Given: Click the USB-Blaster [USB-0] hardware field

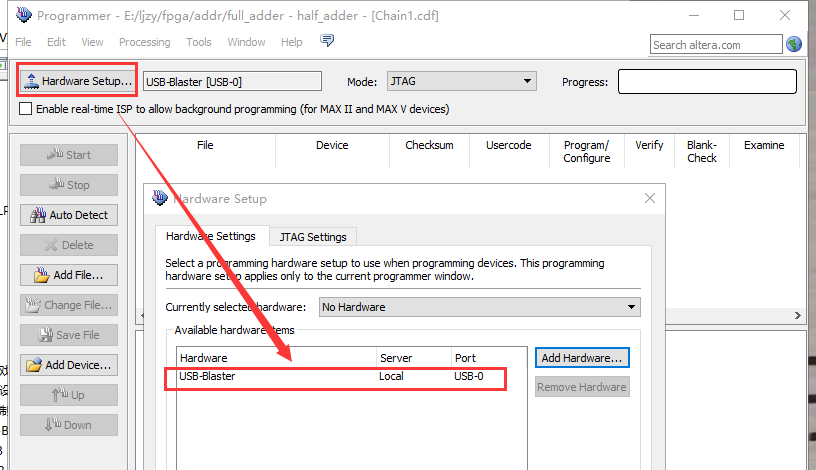Looking at the screenshot, I should tap(232, 82).
